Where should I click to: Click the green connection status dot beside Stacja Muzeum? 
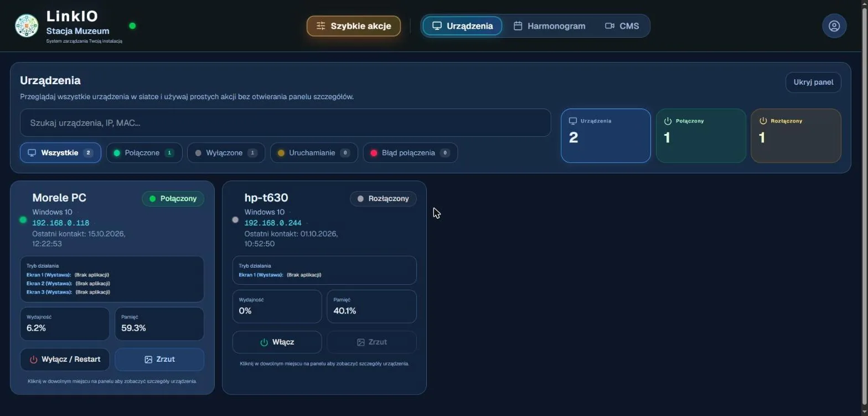pyautogui.click(x=132, y=25)
